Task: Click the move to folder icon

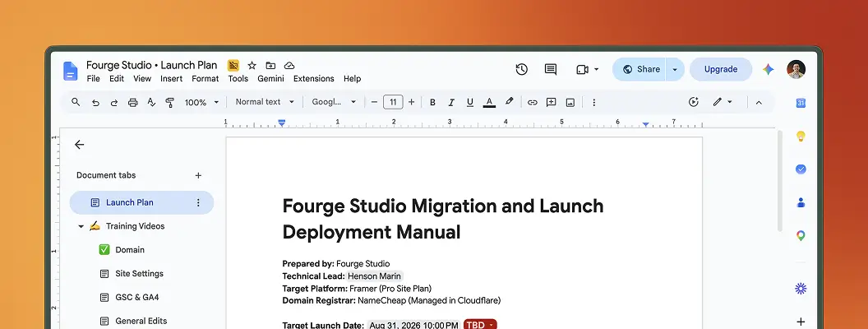Action: 270,65
